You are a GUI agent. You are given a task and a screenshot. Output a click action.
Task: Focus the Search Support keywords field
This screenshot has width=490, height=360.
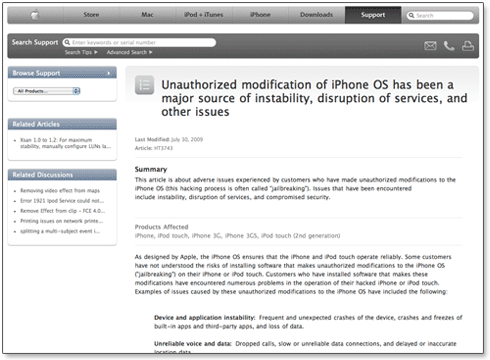139,42
